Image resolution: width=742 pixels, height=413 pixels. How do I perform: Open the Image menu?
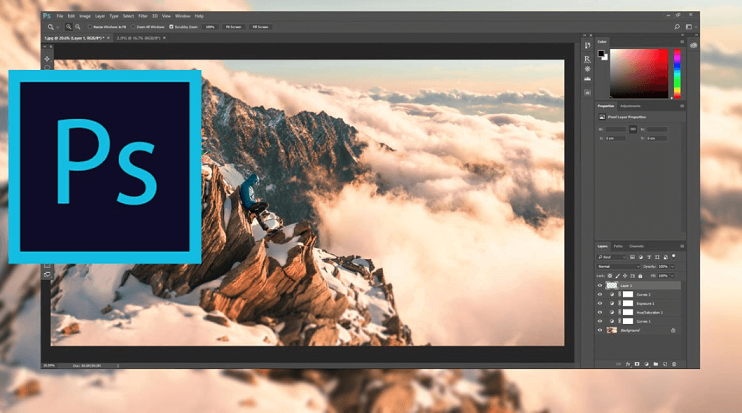(85, 16)
